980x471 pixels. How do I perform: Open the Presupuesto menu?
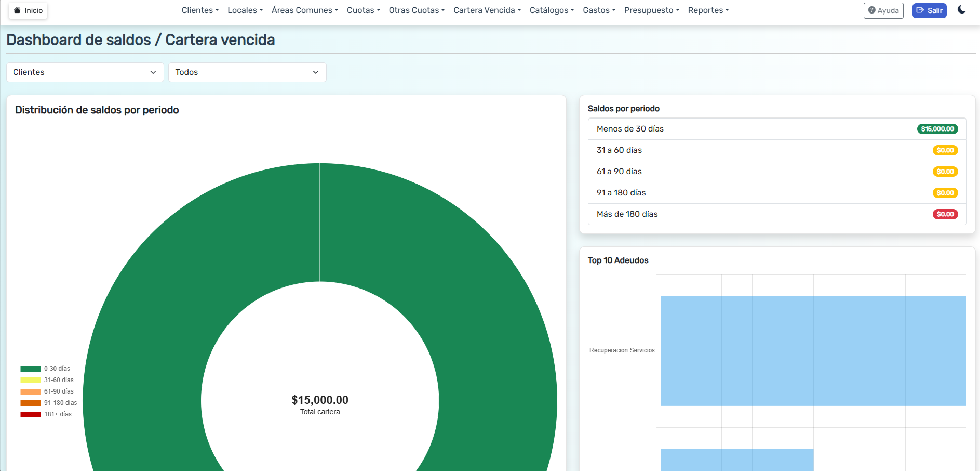(651, 10)
